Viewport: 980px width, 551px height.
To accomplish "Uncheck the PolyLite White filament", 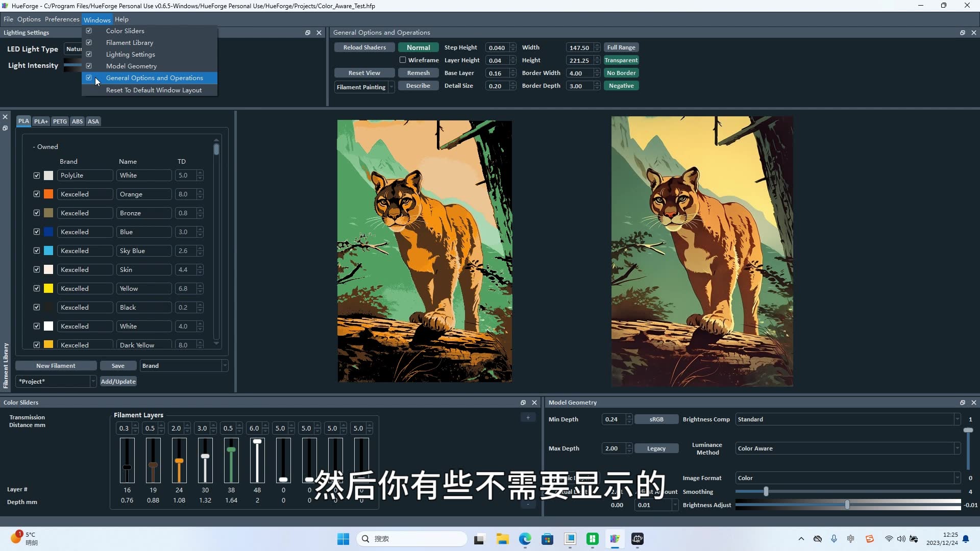I will 36,175.
